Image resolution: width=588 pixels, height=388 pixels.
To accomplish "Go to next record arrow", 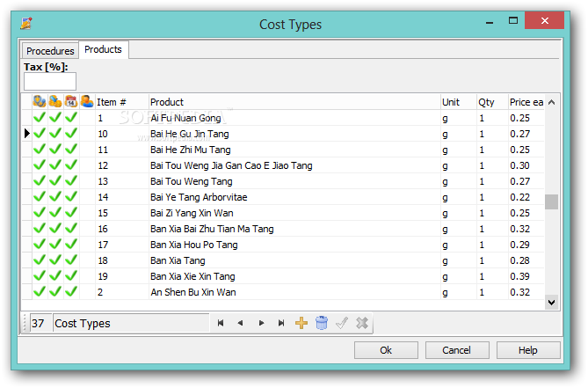I will (261, 323).
